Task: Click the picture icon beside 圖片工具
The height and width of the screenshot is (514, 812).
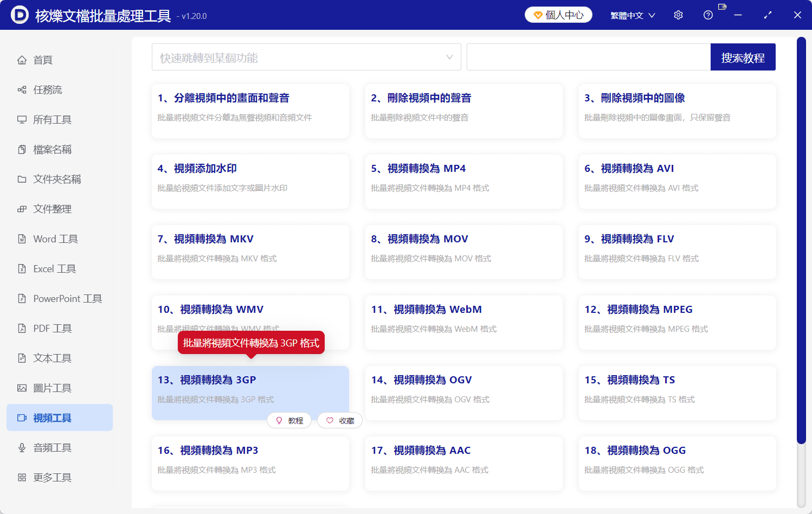Action: pos(22,388)
